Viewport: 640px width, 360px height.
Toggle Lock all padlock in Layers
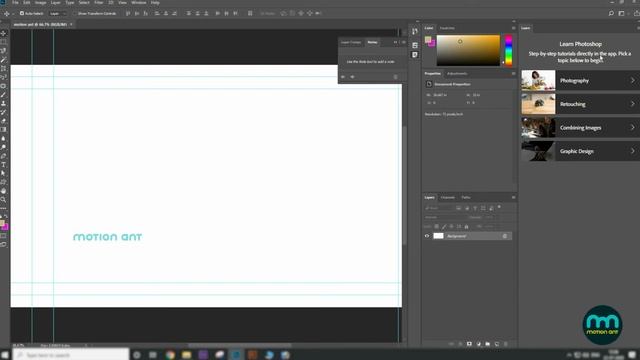[x=467, y=227]
